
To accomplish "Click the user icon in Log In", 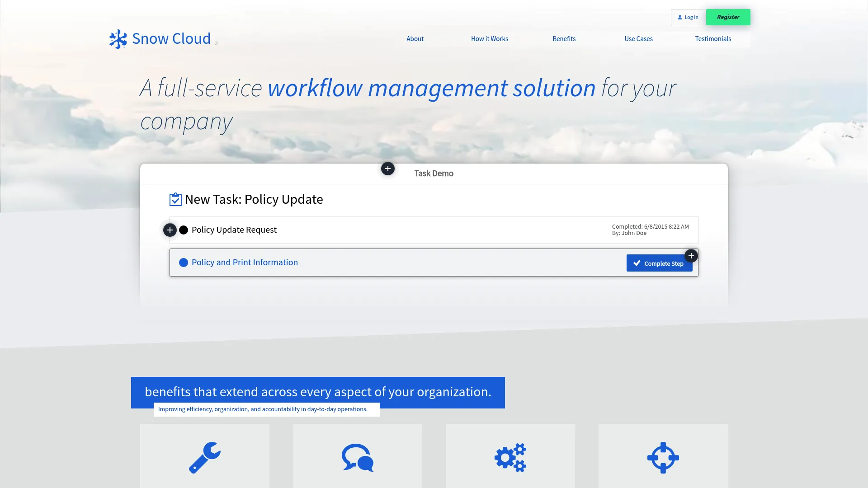I will (x=679, y=17).
